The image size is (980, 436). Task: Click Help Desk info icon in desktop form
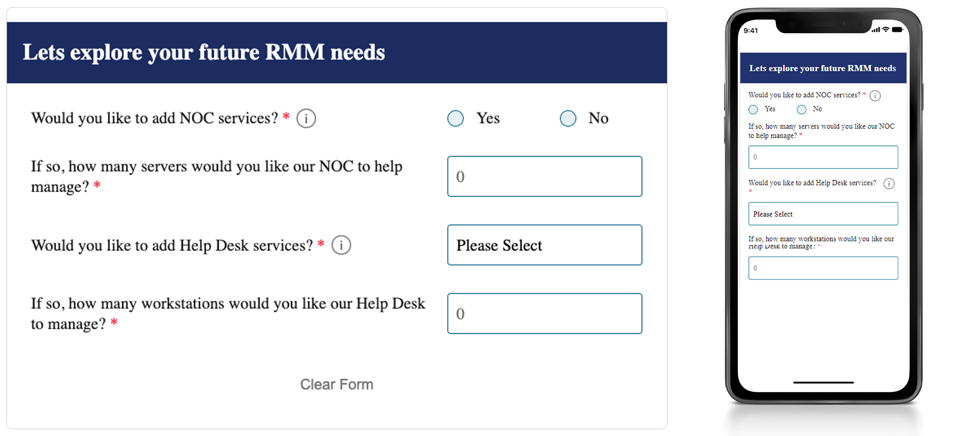point(341,245)
